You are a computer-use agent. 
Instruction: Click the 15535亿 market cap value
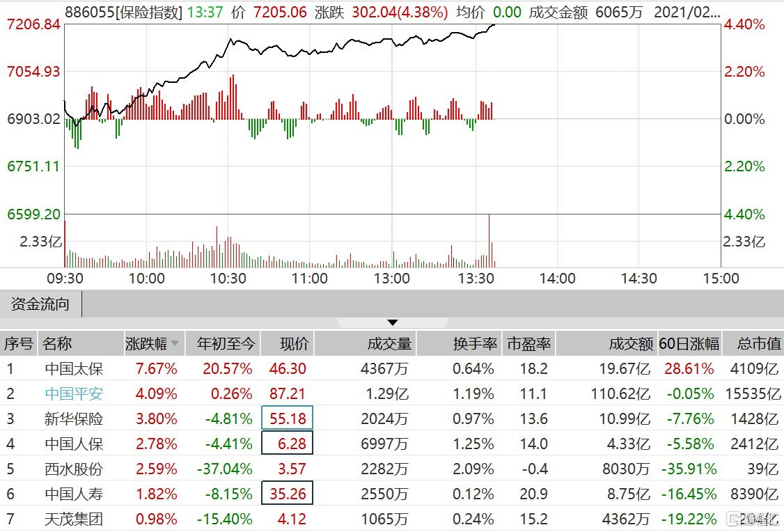click(x=753, y=393)
